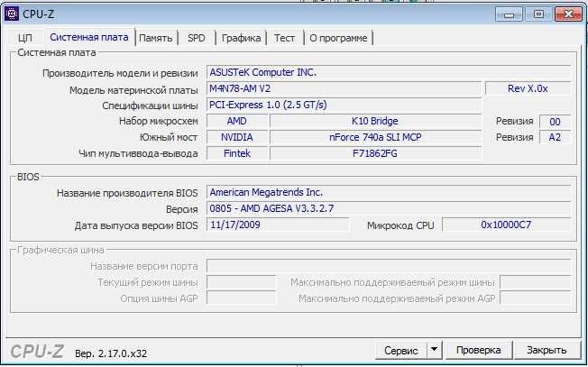Screen dimensions: 588x367
Task: Open the Графика tab
Action: point(241,38)
